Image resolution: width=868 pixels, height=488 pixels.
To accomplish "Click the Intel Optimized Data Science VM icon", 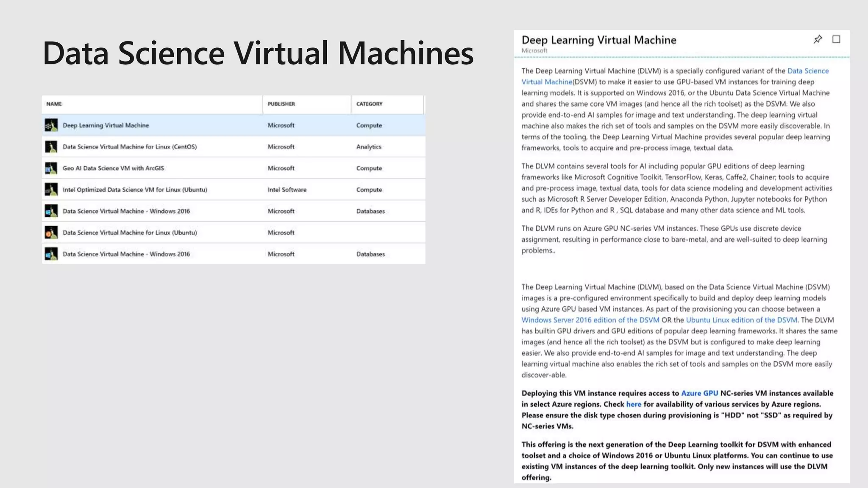I will (51, 189).
